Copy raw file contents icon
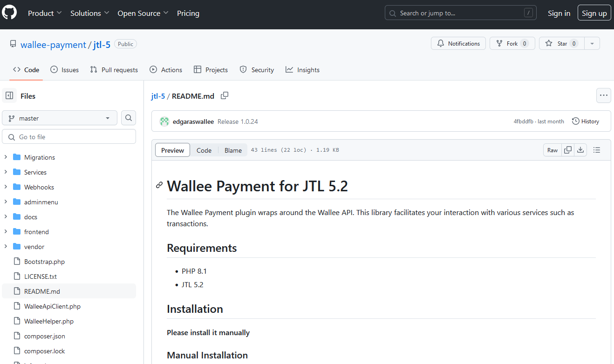 coord(568,150)
